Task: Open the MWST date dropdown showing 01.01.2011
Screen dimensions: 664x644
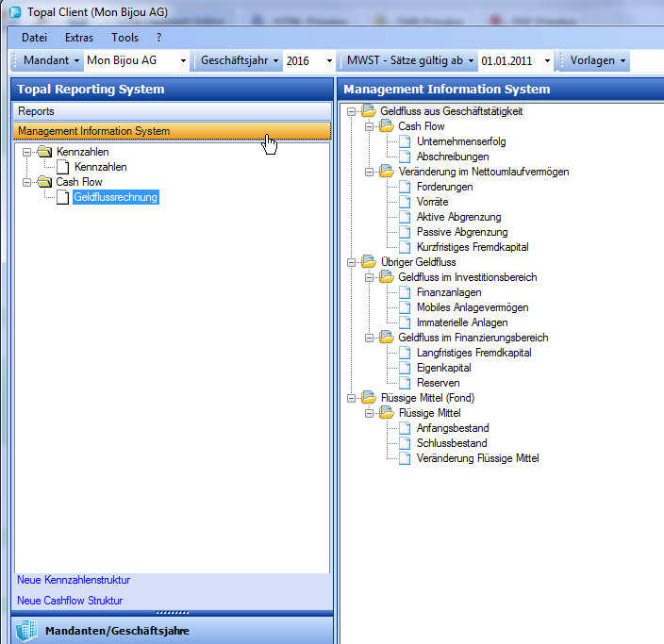Action: click(x=548, y=61)
